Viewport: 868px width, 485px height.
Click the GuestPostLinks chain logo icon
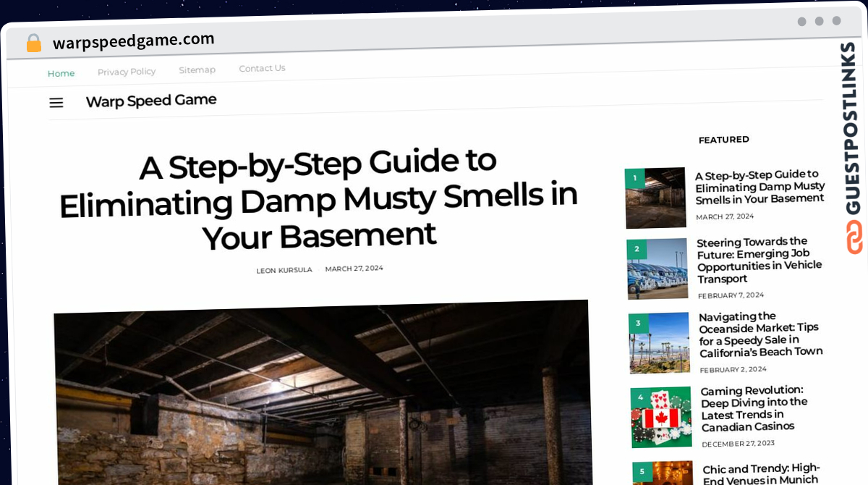(854, 237)
